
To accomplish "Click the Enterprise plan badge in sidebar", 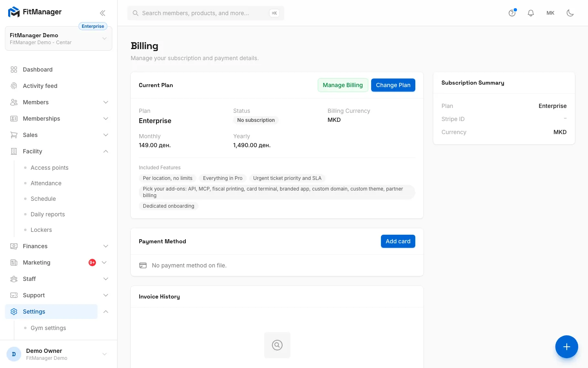I will click(93, 26).
